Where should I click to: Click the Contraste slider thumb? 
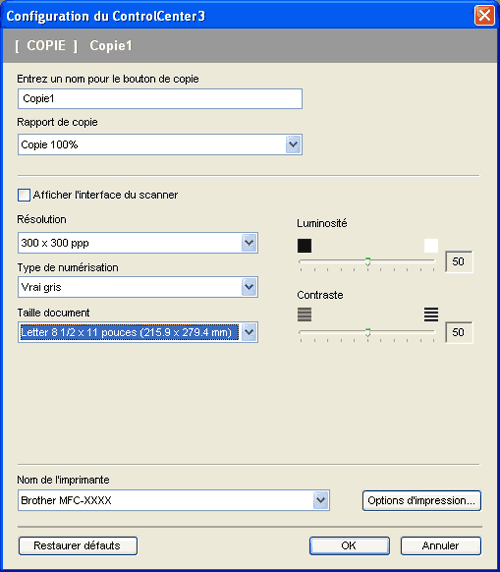[x=368, y=332]
